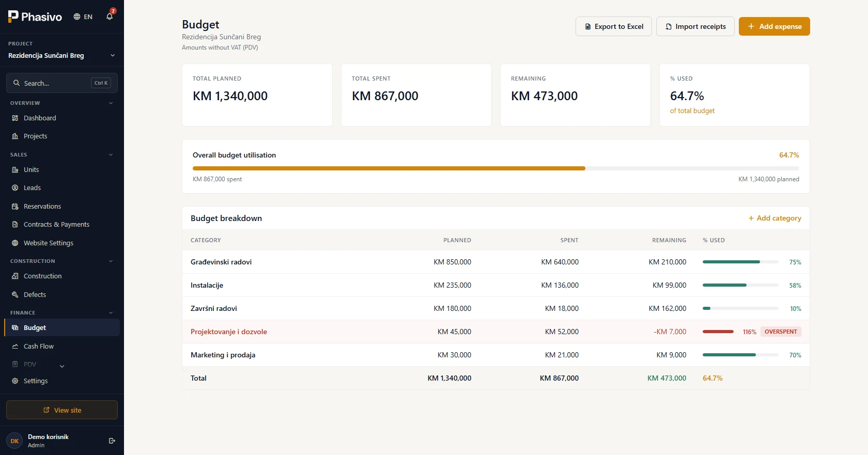Click the globe language icon
Image resolution: width=868 pixels, height=455 pixels.
coord(77,17)
